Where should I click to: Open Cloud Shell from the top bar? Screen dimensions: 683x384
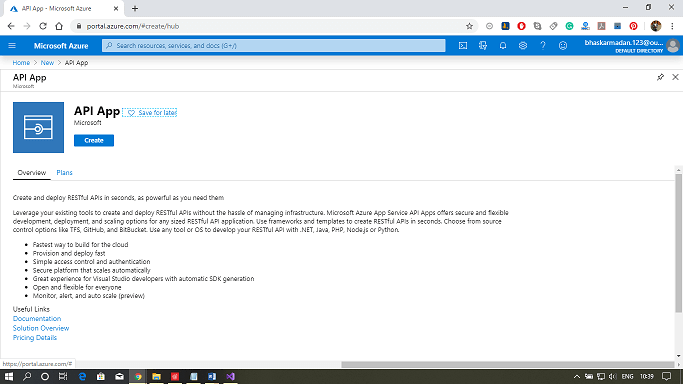click(x=463, y=46)
